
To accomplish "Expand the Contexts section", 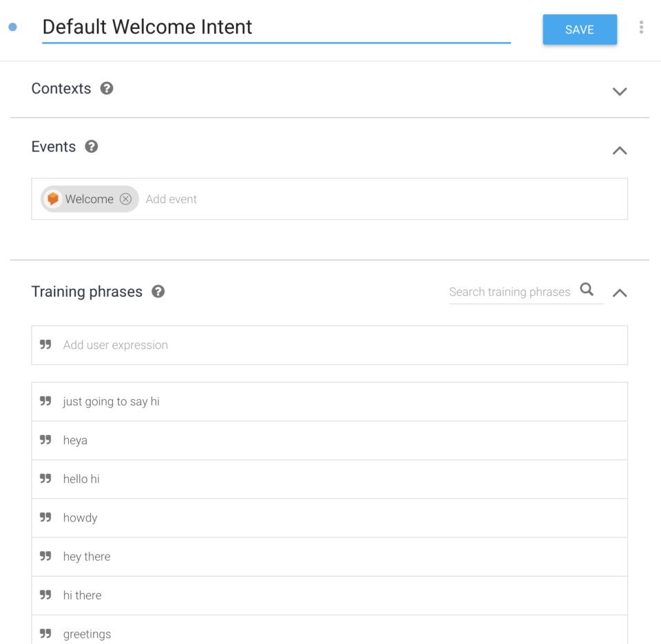I will tap(619, 91).
